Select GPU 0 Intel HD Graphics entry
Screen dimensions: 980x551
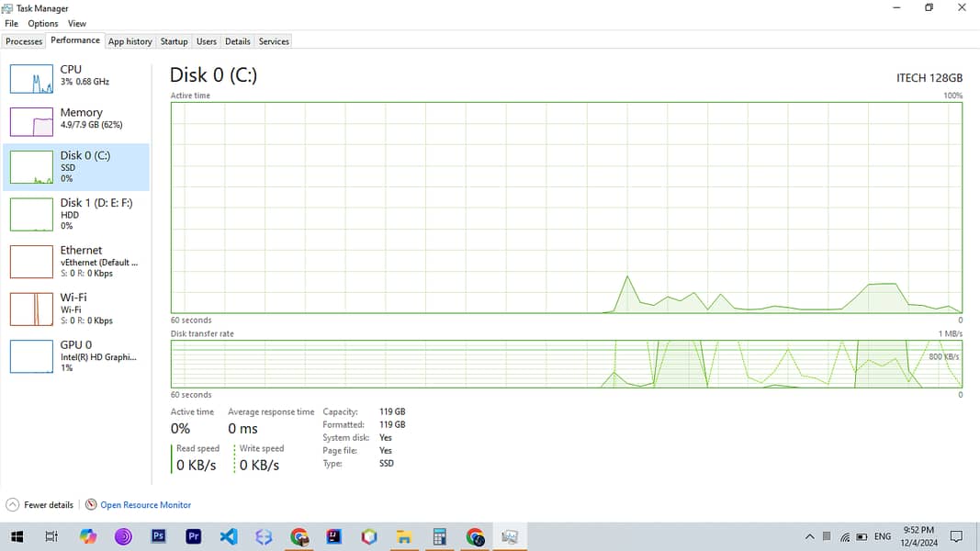[76, 356]
